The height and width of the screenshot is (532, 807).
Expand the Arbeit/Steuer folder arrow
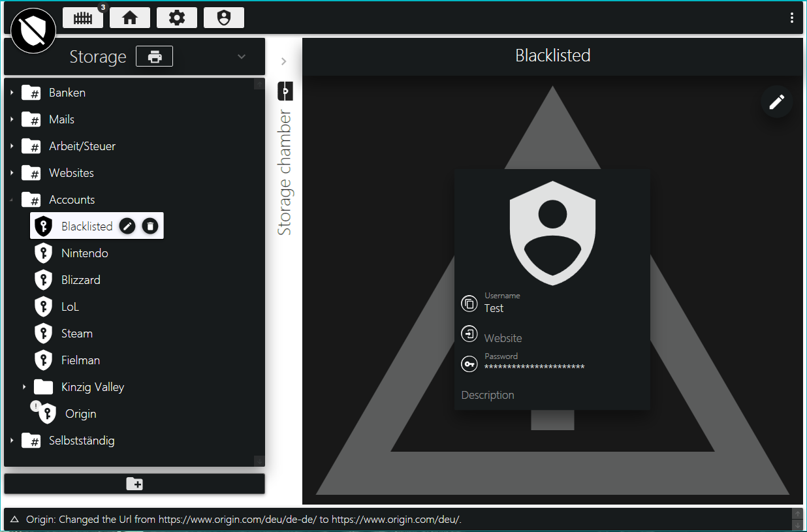pyautogui.click(x=12, y=146)
